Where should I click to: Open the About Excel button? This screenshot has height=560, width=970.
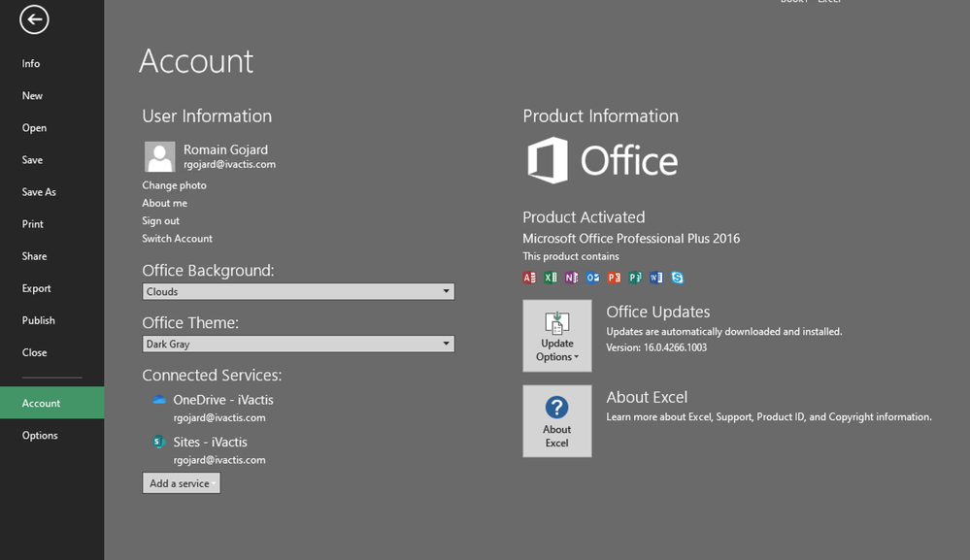tap(556, 421)
